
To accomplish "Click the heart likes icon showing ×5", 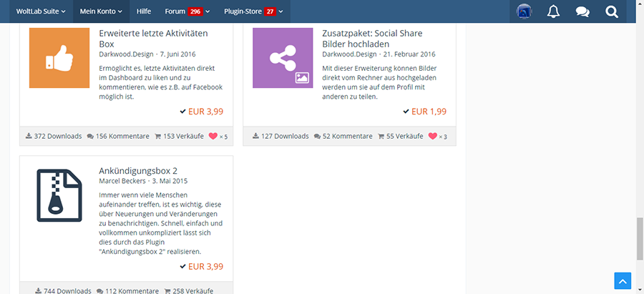I will 213,136.
